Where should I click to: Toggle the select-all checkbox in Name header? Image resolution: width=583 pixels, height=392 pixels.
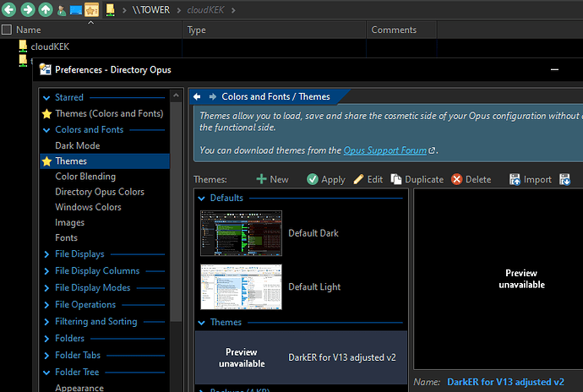point(7,30)
